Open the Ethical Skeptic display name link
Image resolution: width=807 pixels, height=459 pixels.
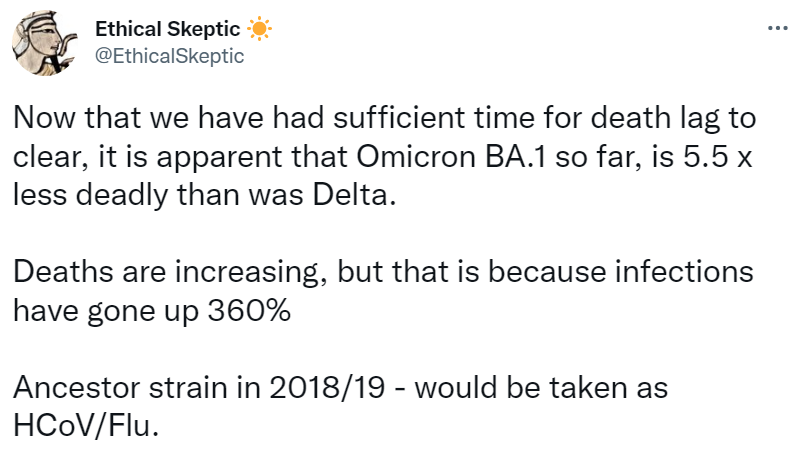pos(167,31)
